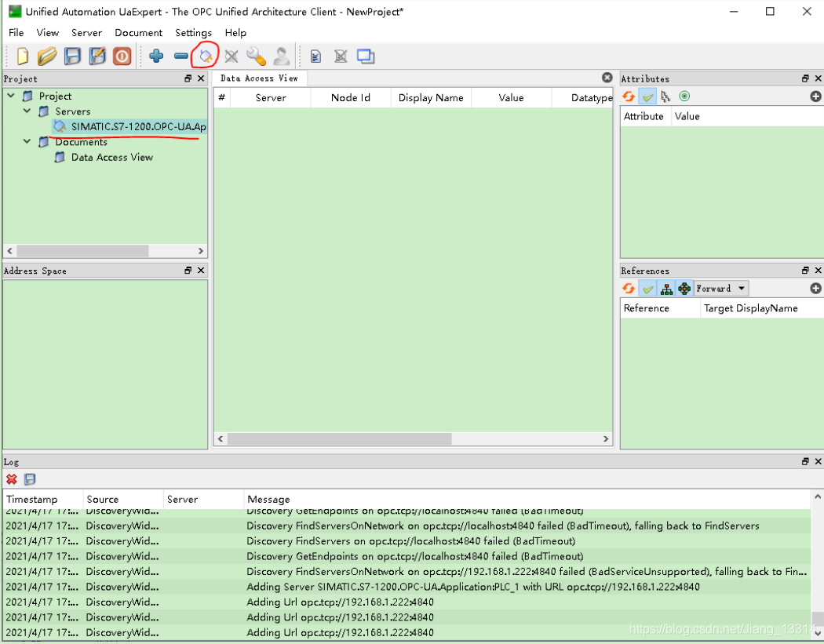The width and height of the screenshot is (824, 644).
Task: Click the Display Name column header
Action: 431,98
